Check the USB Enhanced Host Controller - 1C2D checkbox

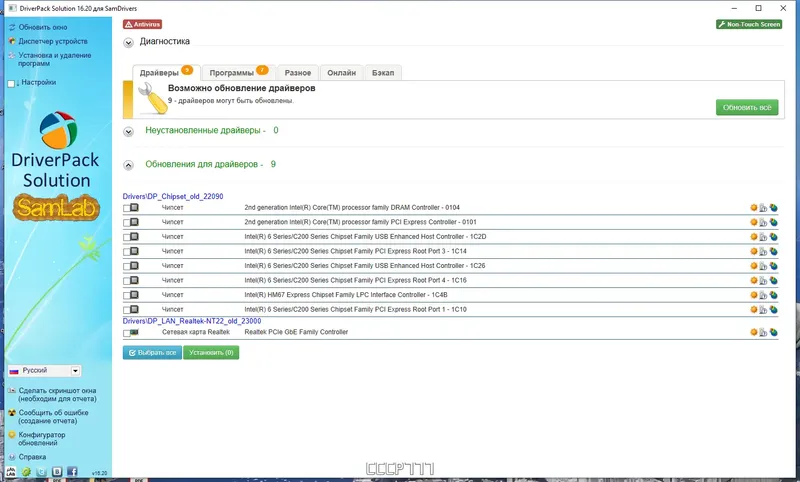coord(127,237)
